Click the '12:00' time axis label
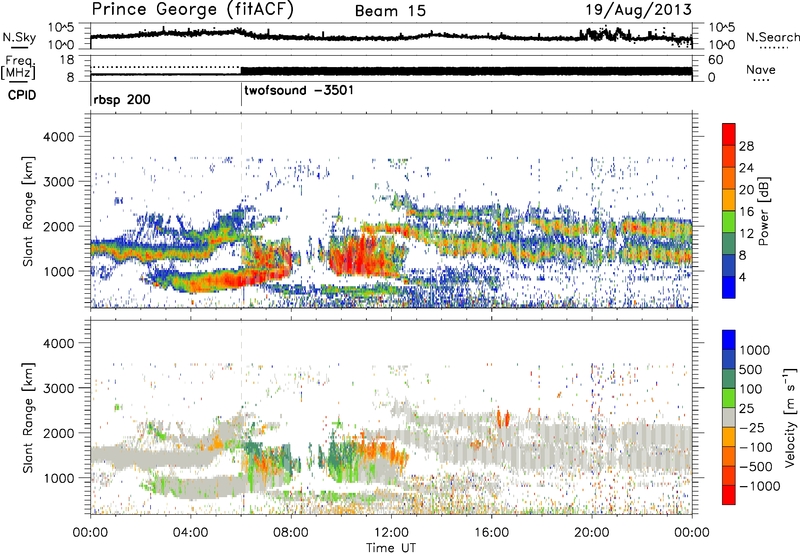Viewport: 800px width, 554px height. pos(391,533)
